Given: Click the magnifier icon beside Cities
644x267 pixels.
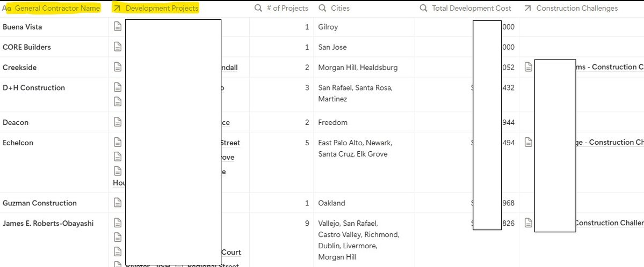Looking at the screenshot, I should point(323,8).
